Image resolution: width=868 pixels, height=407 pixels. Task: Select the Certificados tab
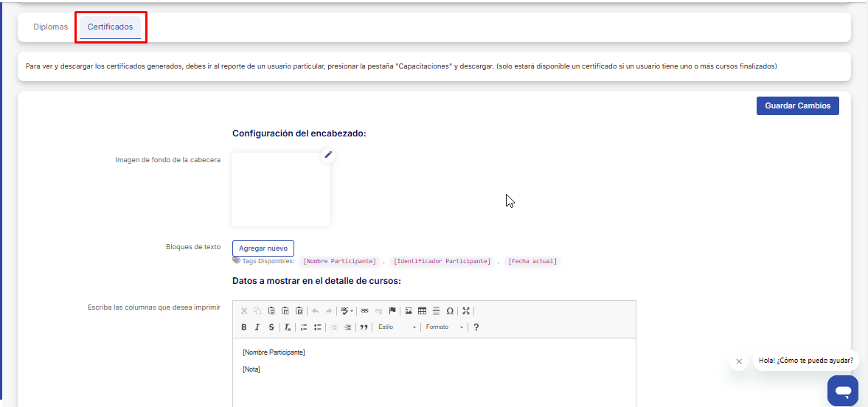pos(110,27)
